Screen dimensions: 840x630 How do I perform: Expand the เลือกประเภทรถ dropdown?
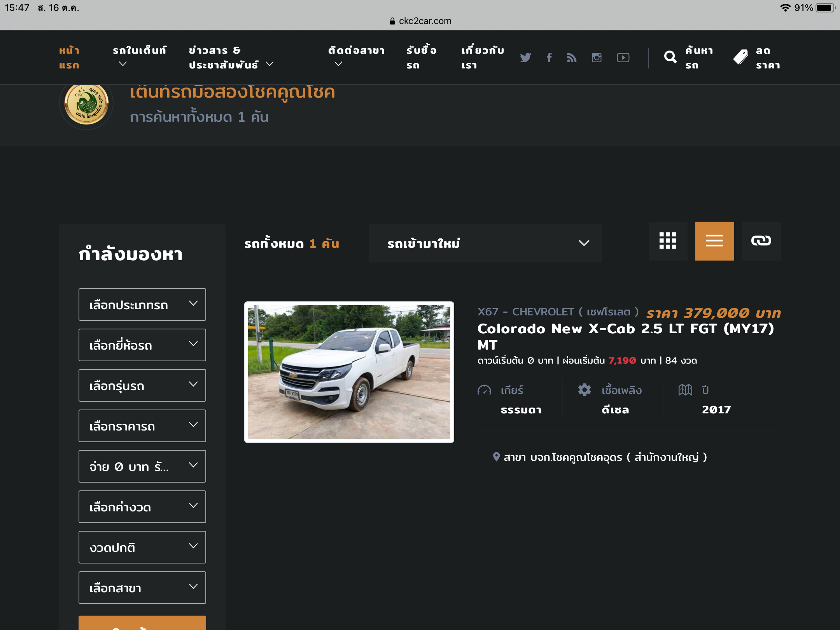tap(142, 304)
